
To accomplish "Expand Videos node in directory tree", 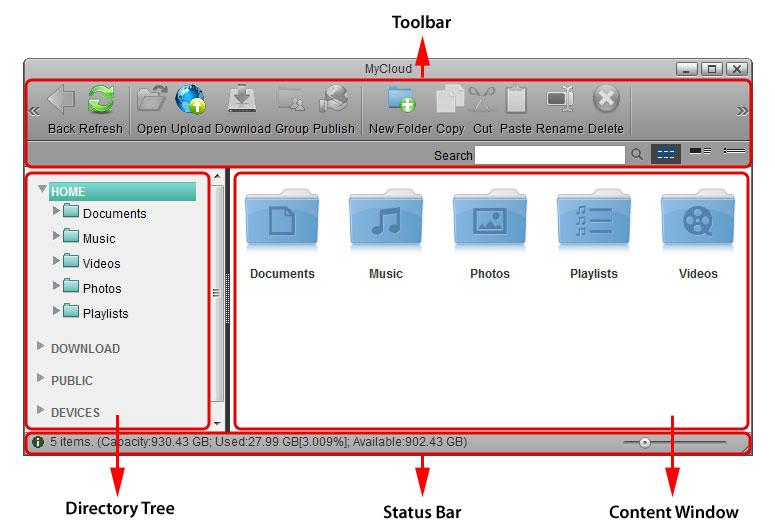I will click(56, 260).
